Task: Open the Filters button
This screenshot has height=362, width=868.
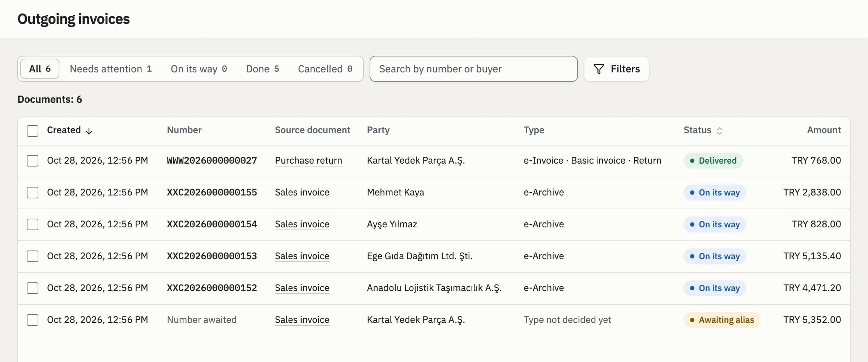Action: tap(617, 69)
